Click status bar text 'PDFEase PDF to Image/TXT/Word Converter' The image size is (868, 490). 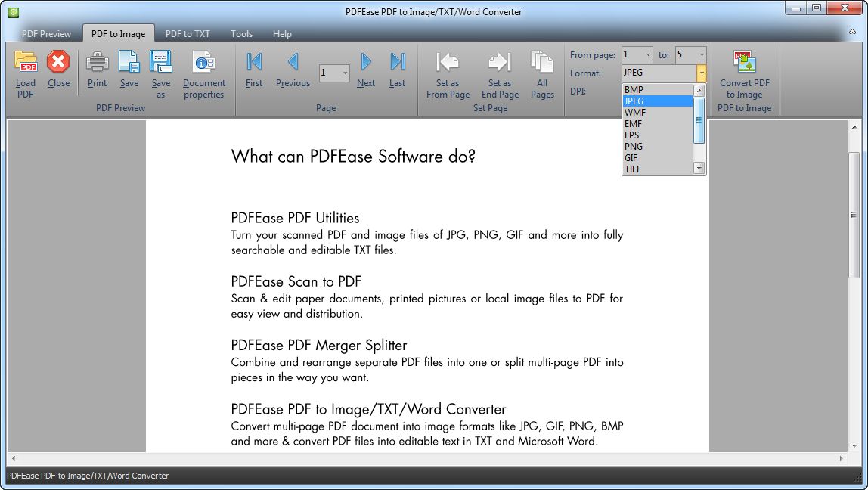[x=88, y=476]
